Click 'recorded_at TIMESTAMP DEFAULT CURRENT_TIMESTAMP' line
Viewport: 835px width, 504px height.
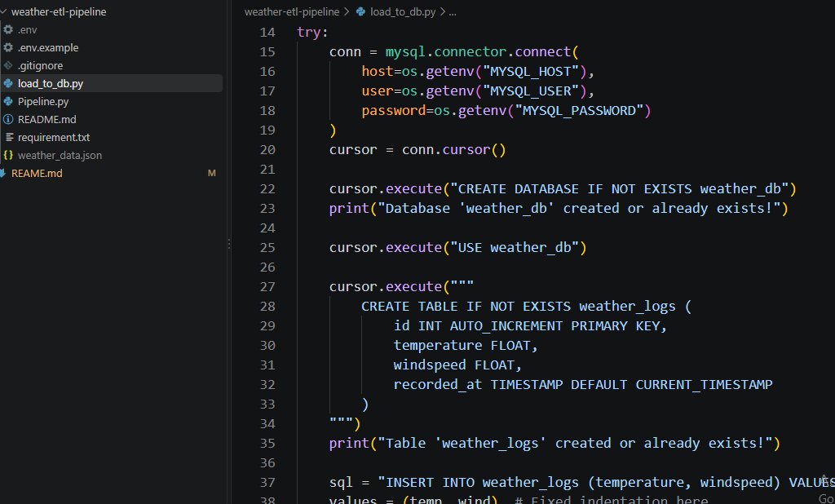(x=583, y=385)
